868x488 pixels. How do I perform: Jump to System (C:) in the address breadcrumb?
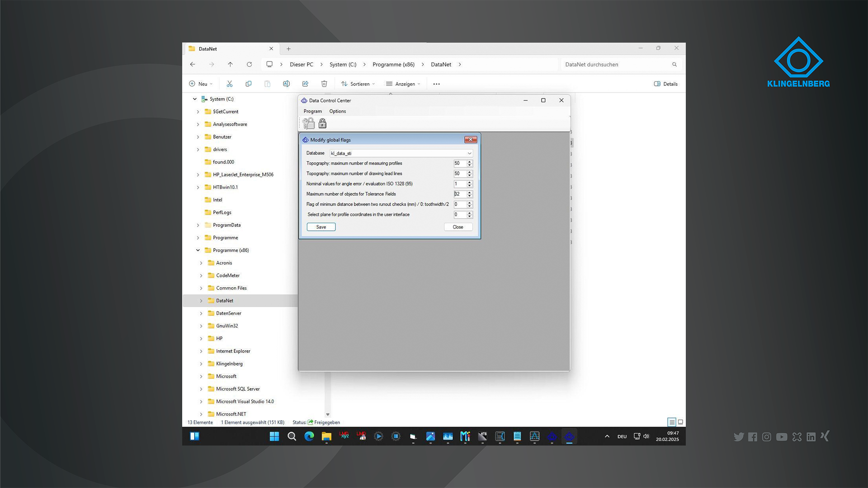343,65
